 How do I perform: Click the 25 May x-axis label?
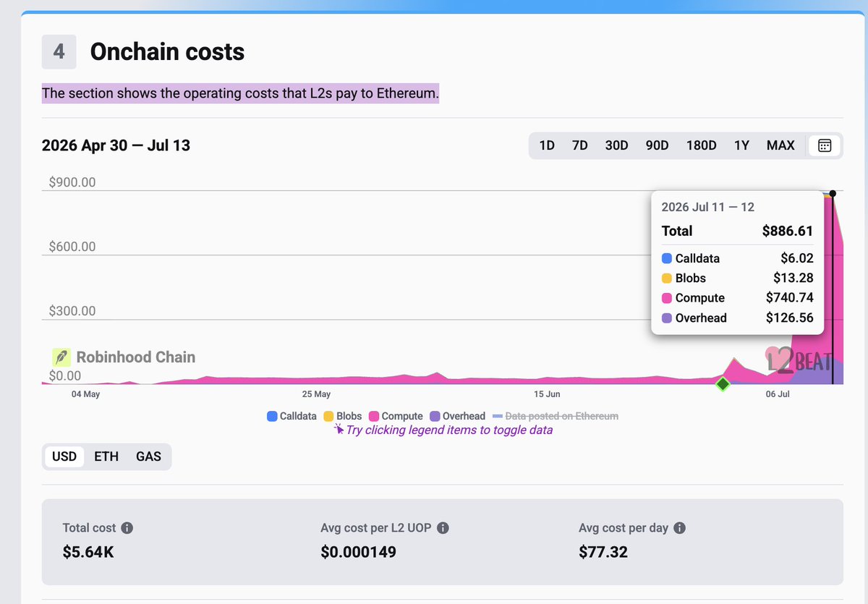click(316, 394)
